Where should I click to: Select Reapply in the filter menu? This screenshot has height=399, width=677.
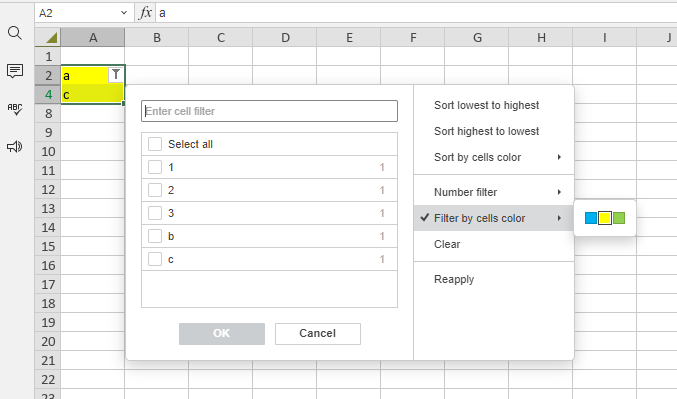click(x=494, y=279)
